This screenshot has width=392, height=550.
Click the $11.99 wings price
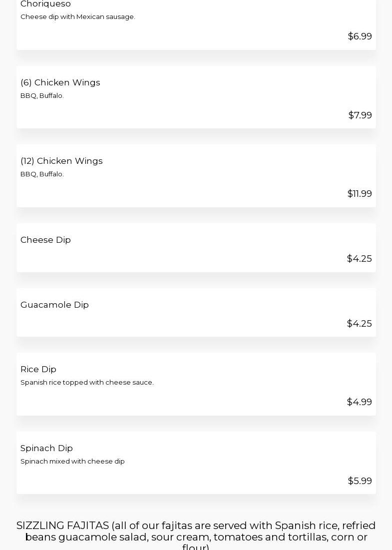pyautogui.click(x=359, y=194)
